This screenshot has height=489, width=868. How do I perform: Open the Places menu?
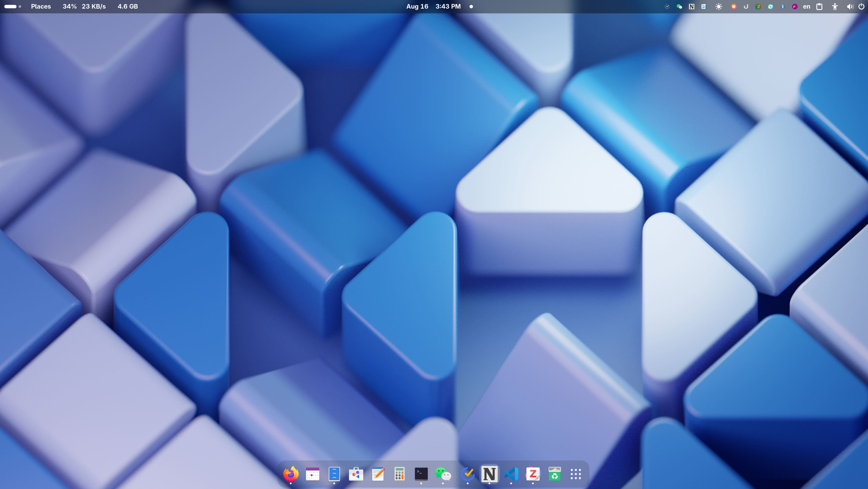pyautogui.click(x=41, y=6)
